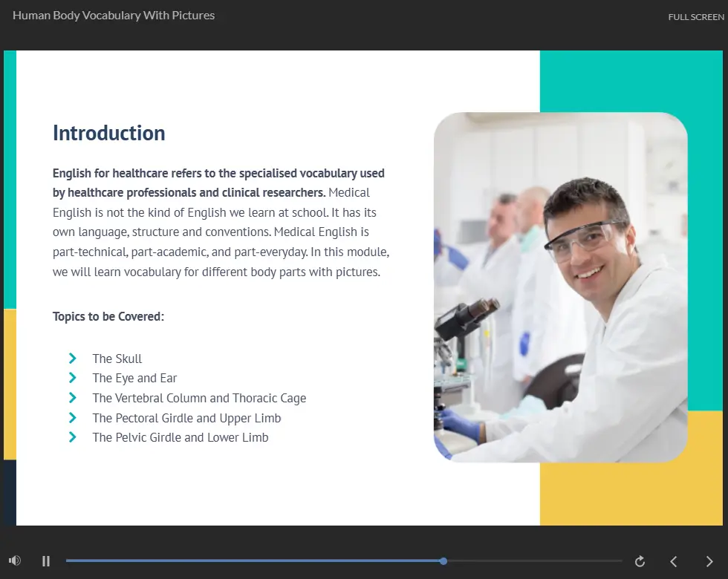Image resolution: width=728 pixels, height=579 pixels.
Task: Select 'The Pectoral Girdle and Upper Limb' text
Action: coord(186,418)
